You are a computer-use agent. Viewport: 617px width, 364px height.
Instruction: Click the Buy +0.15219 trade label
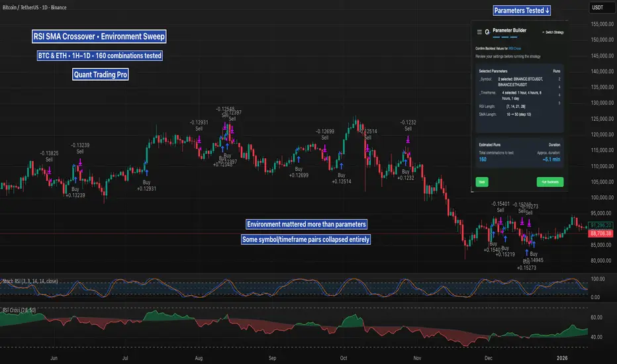[x=505, y=251]
